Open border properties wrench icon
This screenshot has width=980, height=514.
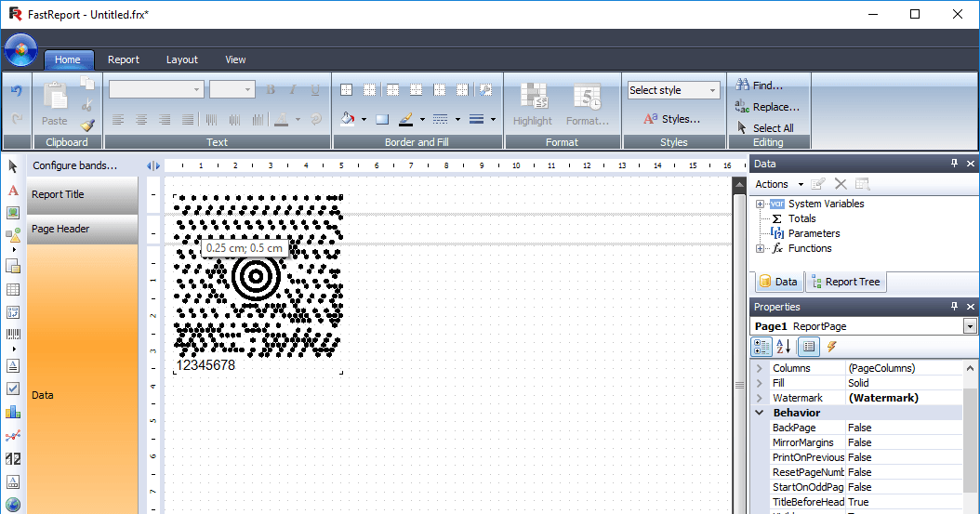485,90
